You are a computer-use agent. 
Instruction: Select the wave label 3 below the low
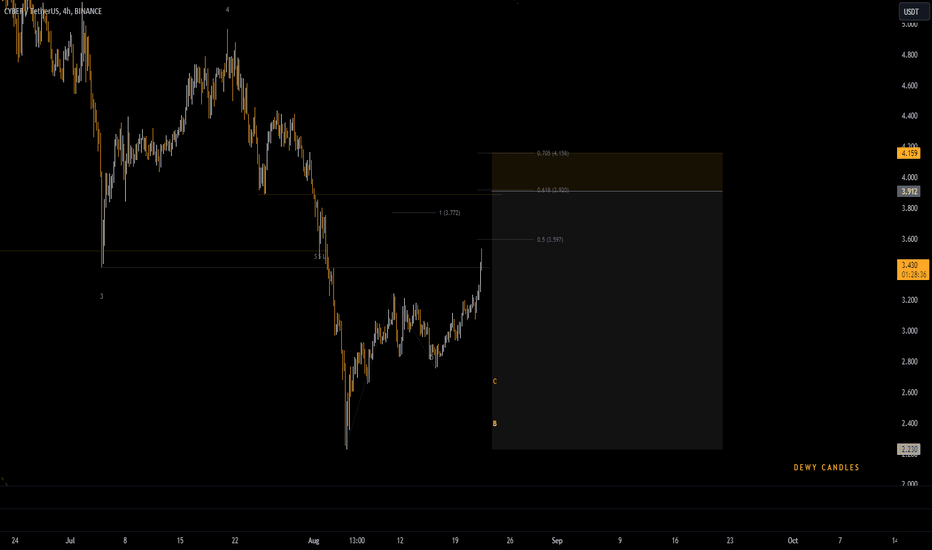(102, 296)
